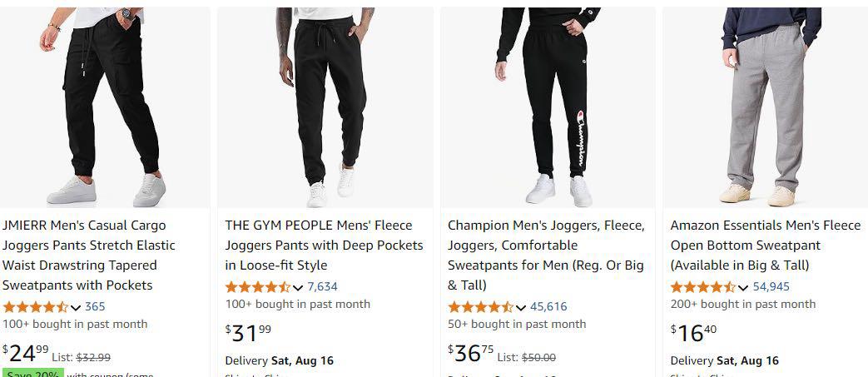This screenshot has height=377, width=868.
Task: Click THE GYM PEOPLE joggers star rating
Action: pyautogui.click(x=258, y=286)
